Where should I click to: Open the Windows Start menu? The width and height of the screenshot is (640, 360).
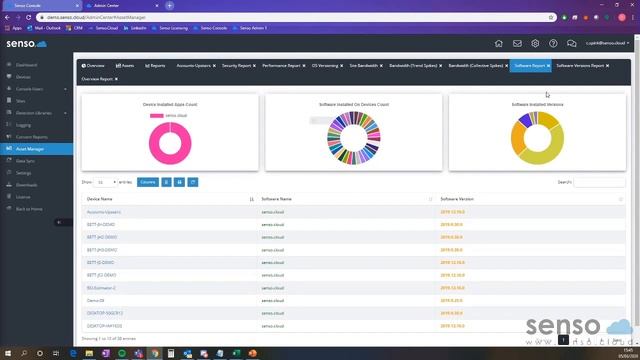click(x=7, y=353)
